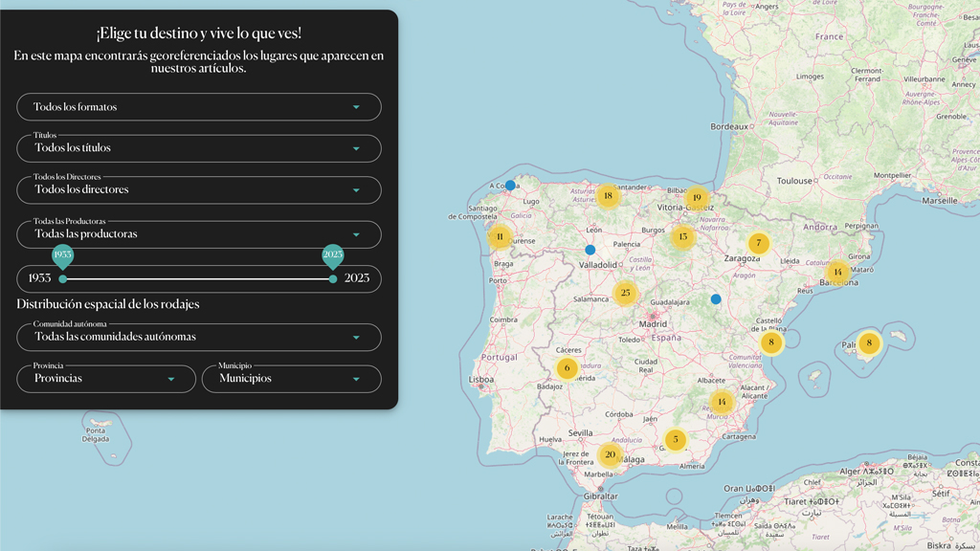Open the 'Todos los formatos' dropdown
This screenshot has width=980, height=551.
[199, 107]
